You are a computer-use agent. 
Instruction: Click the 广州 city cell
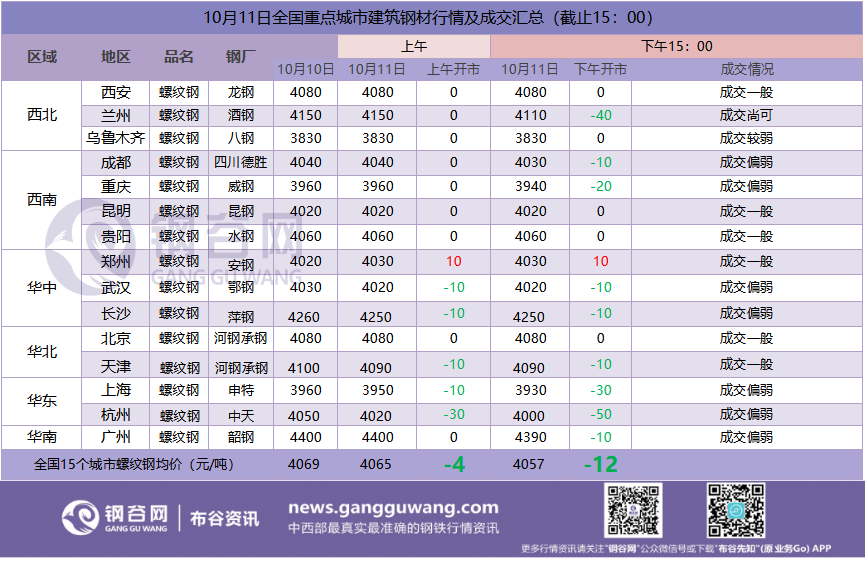(116, 437)
